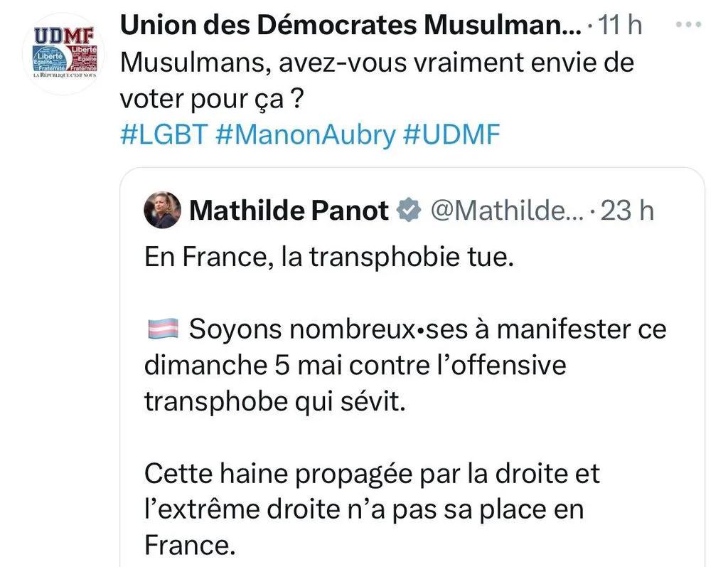This screenshot has width=728, height=567.
Task: Click the quoted paragraph starting "Cette haine propagée"
Action: pos(372,509)
